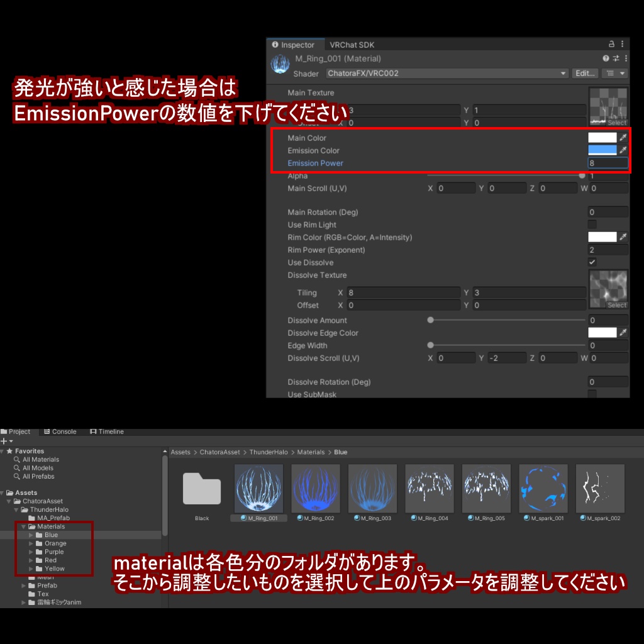Image resolution: width=644 pixels, height=644 pixels.
Task: Click the All Materials search icon in Favorites
Action: pos(17,459)
